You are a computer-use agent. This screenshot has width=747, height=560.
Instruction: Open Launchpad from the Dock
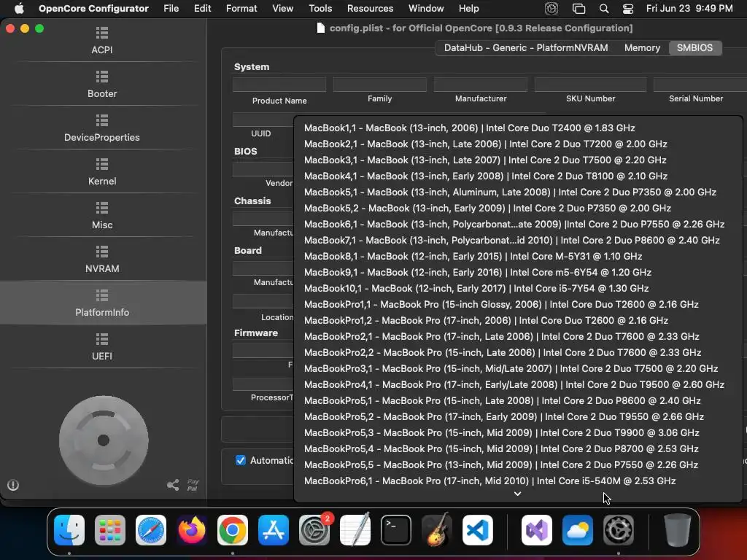110,530
